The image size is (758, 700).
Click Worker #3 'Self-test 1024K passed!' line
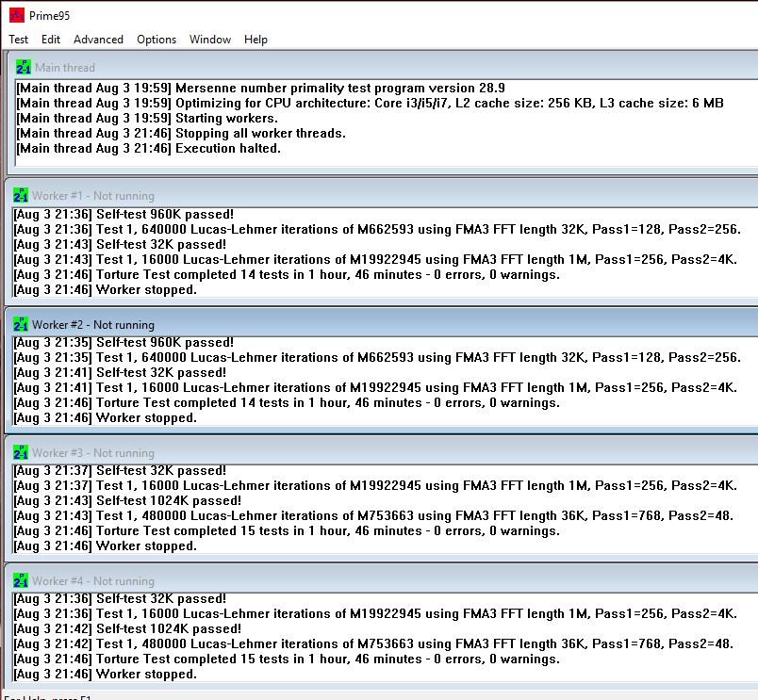point(127,500)
